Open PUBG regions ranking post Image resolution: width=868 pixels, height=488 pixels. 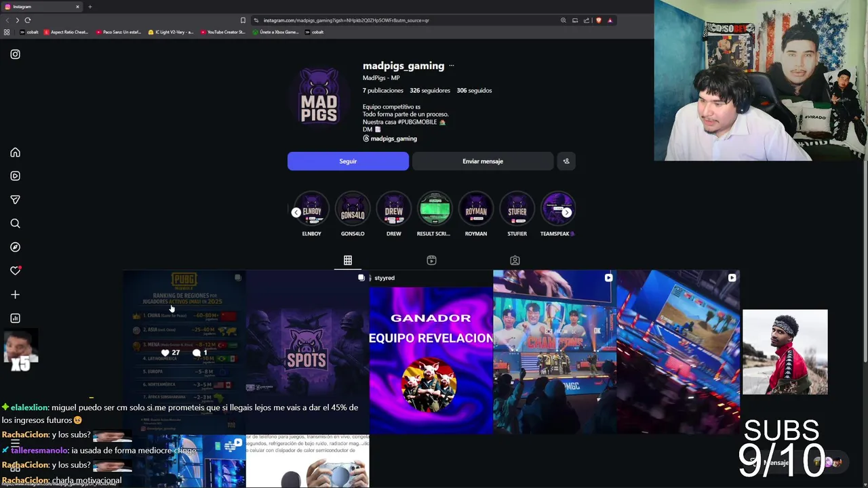coord(184,352)
